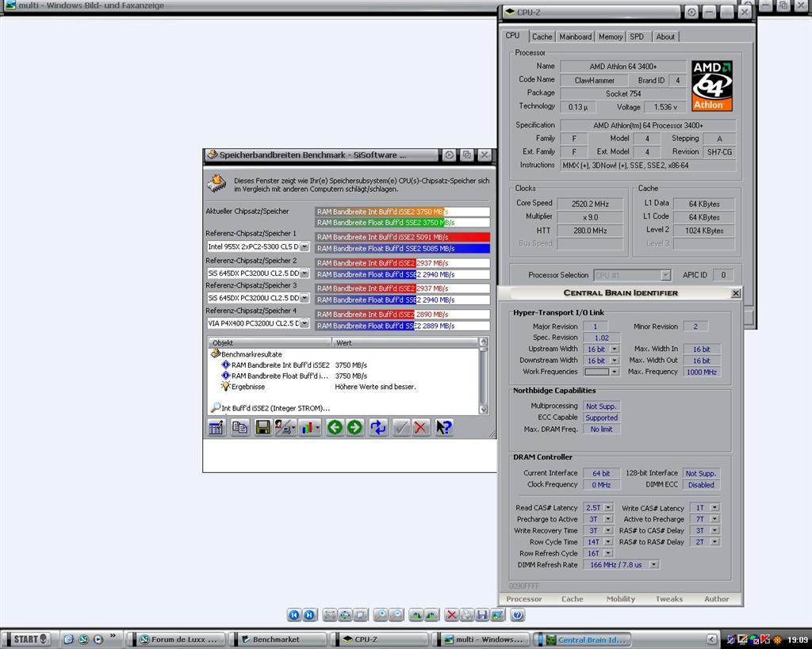Zoom out with the magnifier minus icon
Screen dimensions: 812x649
click(x=396, y=615)
